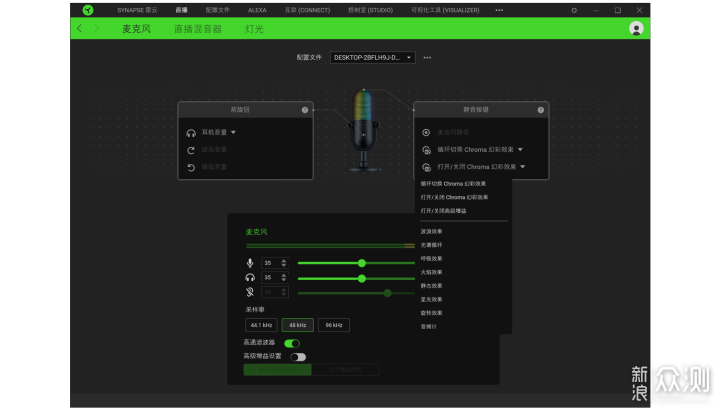Open the more options dots beside profile dropdown
720x411 pixels.
(x=427, y=57)
